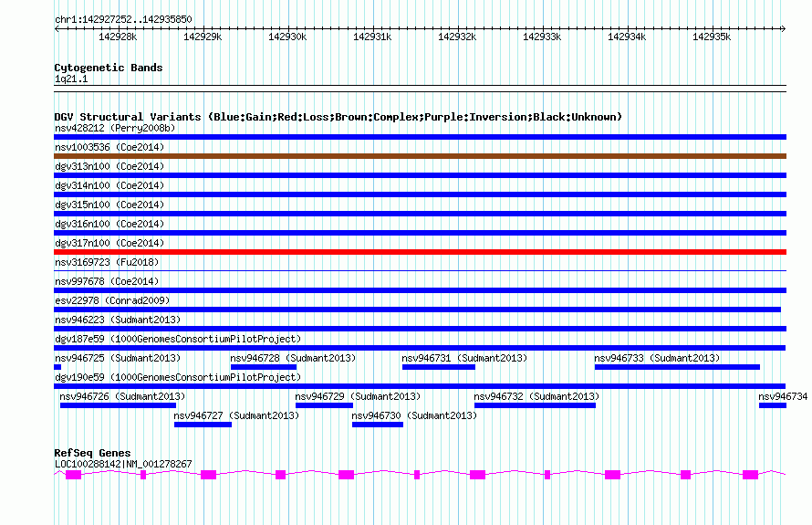This screenshot has height=525, width=812.
Task: Open the LOC100288142|NM_001278267 gene label
Action: click(123, 464)
